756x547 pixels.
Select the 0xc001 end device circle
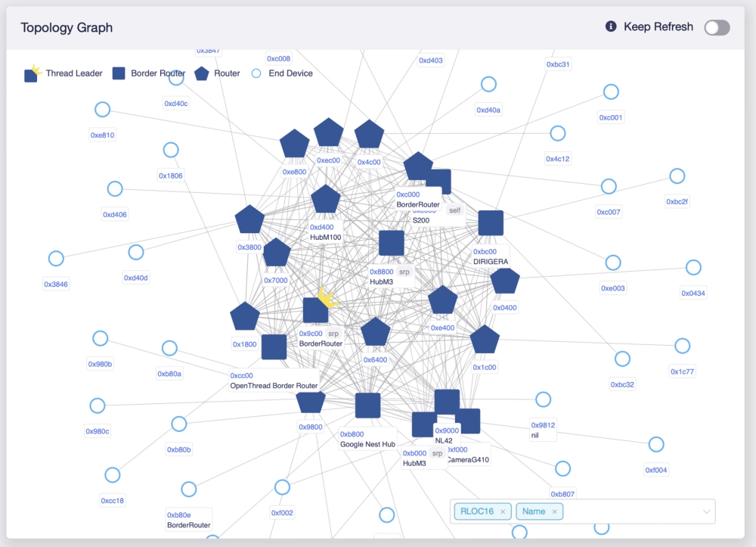point(611,92)
